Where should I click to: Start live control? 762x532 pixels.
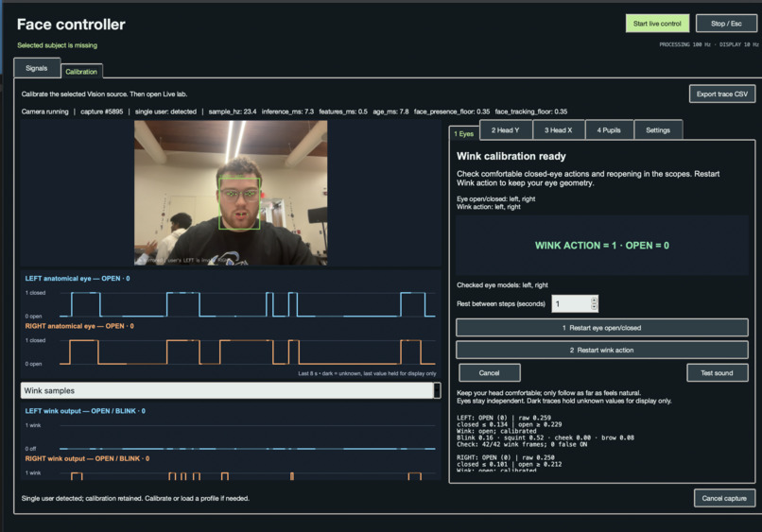657,24
